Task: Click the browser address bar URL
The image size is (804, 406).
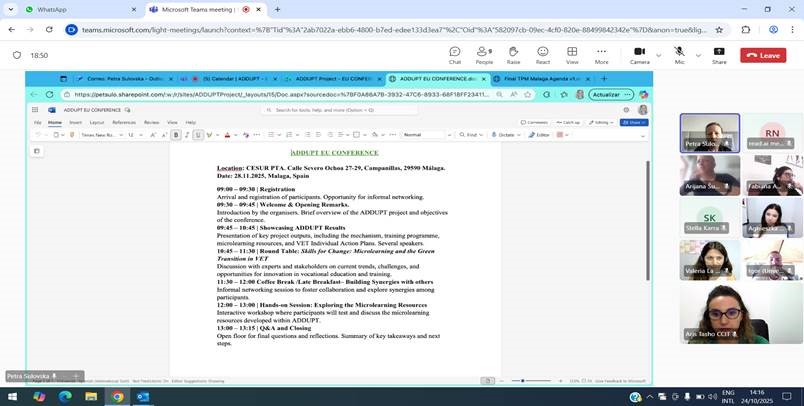Action: click(380, 29)
